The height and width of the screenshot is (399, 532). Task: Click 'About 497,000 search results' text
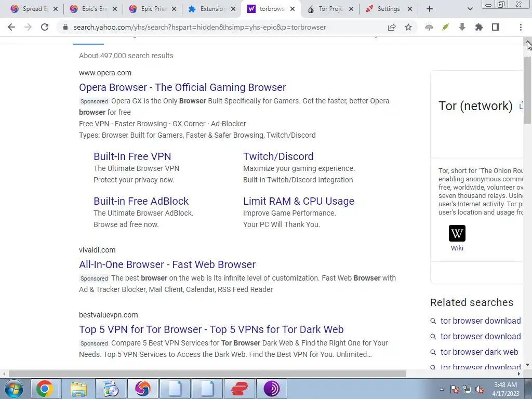pyautogui.click(x=126, y=56)
